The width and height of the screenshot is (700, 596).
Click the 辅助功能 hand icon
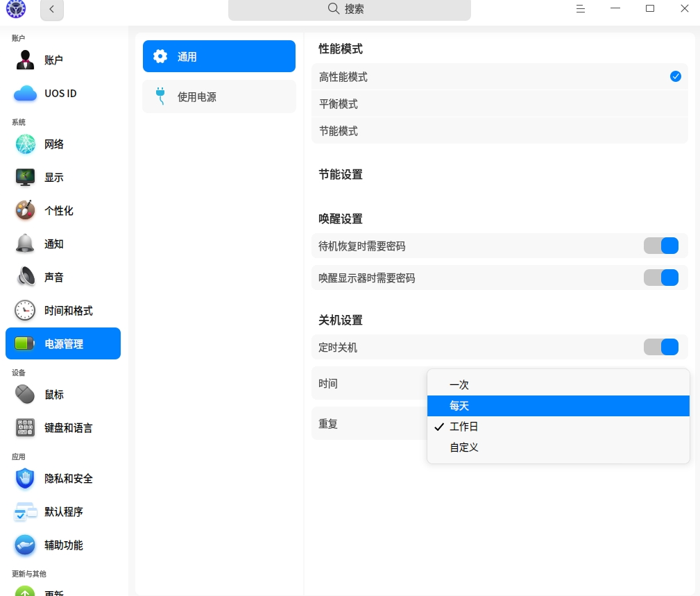tap(25, 545)
